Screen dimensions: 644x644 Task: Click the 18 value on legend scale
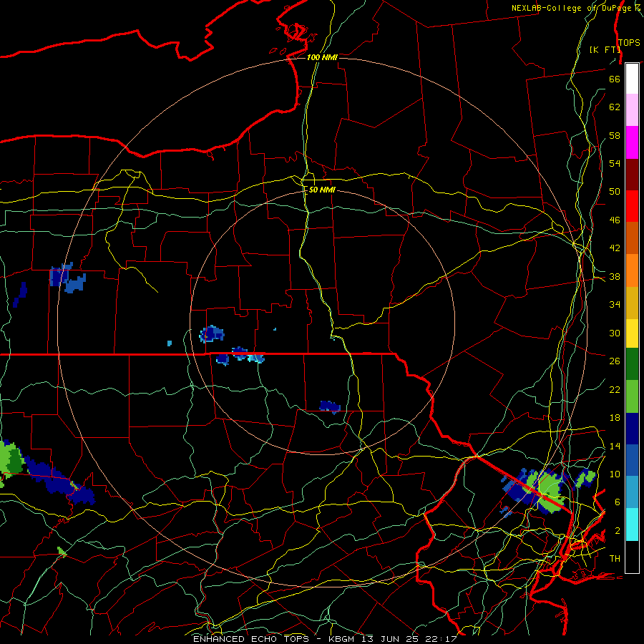coord(615,418)
